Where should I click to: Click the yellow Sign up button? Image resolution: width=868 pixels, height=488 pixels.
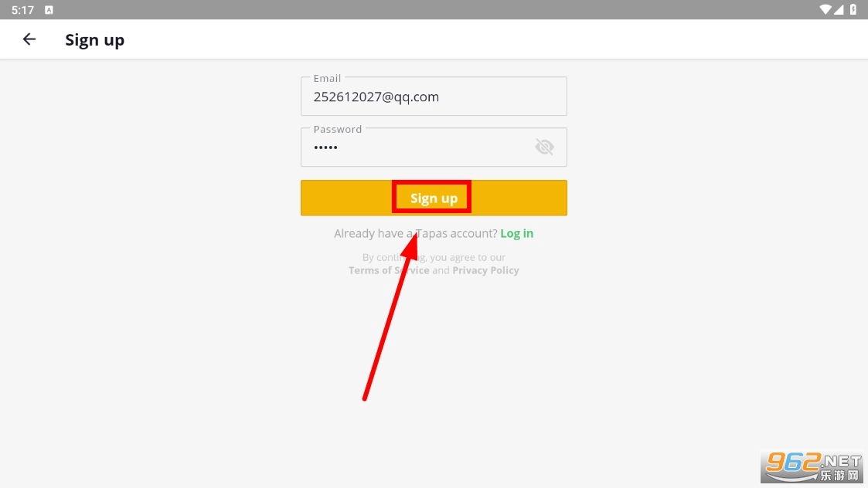(x=434, y=198)
